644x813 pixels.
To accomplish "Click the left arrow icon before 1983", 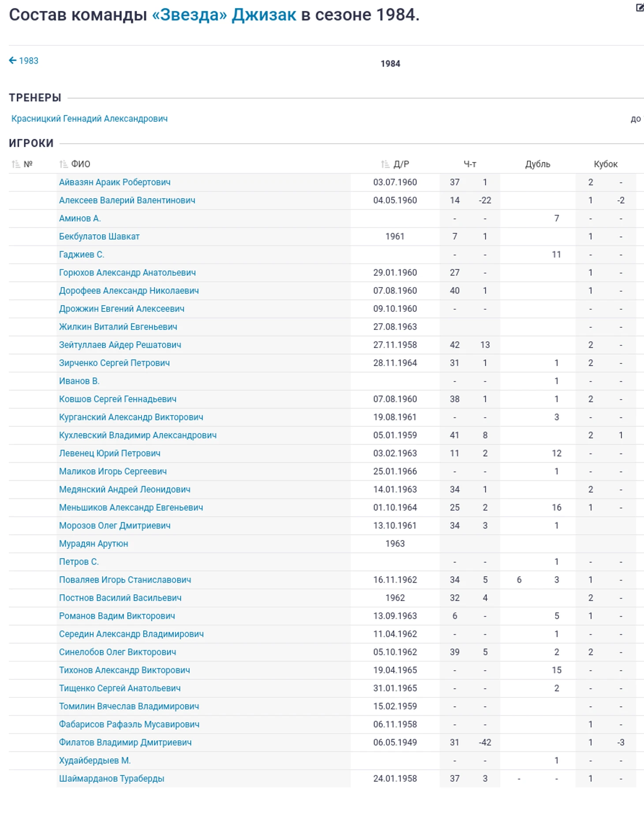I will click(13, 60).
